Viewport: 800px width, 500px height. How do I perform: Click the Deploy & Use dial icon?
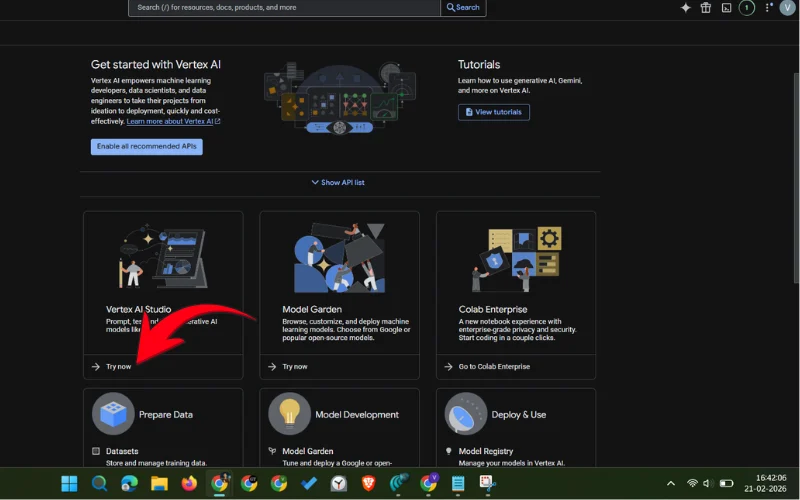tap(465, 414)
